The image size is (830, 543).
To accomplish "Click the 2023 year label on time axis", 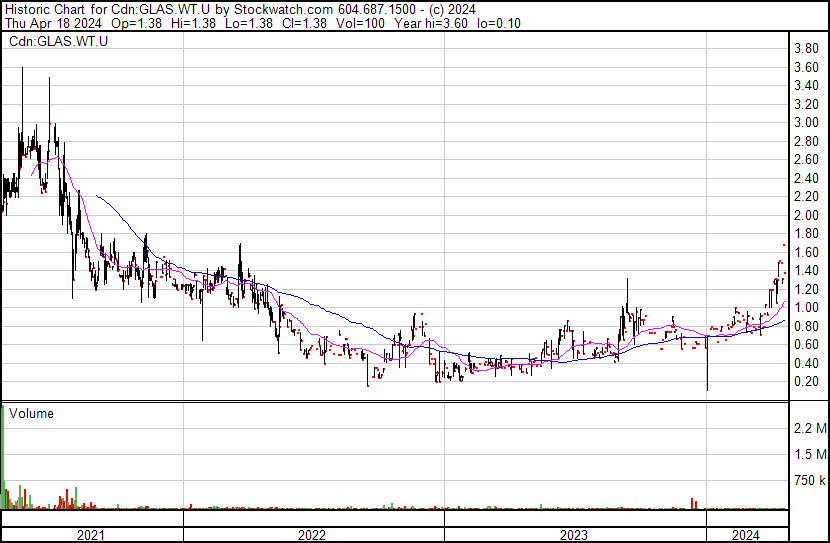I will pos(574,535).
